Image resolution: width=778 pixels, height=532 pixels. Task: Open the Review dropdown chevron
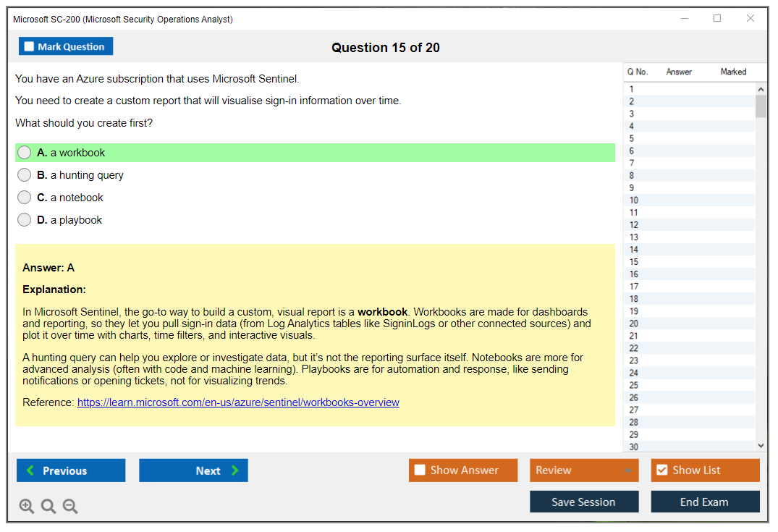pyautogui.click(x=627, y=470)
